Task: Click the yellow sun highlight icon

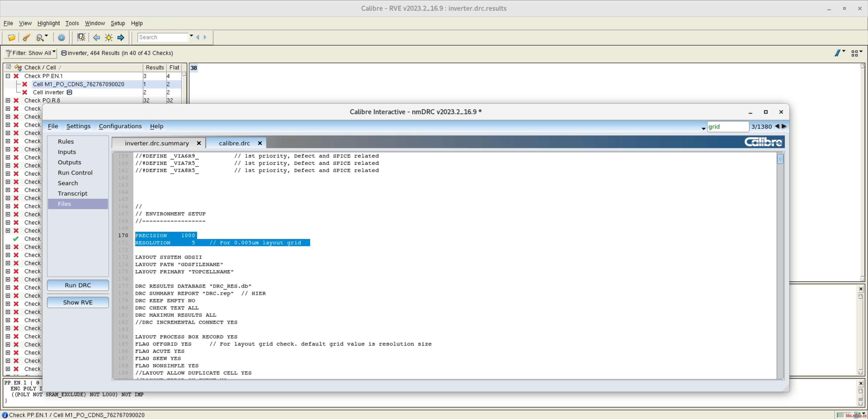Action: coord(108,37)
